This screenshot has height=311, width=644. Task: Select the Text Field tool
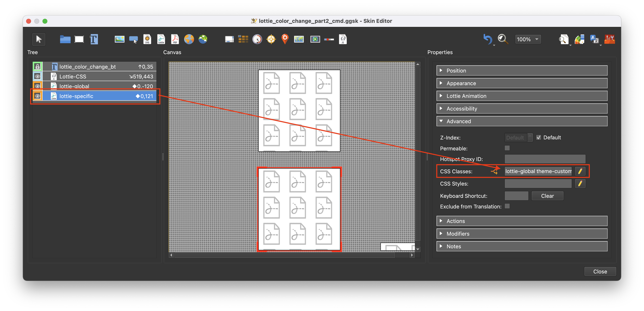[x=94, y=39]
